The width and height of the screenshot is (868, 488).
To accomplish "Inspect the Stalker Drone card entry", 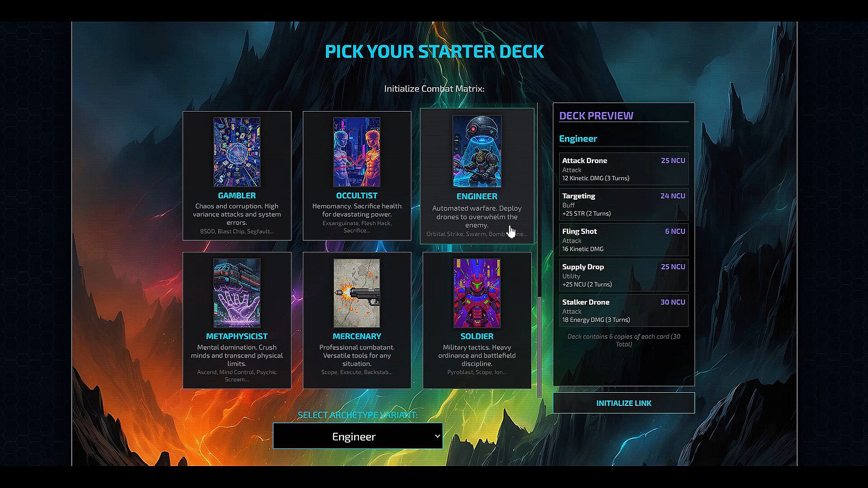I will (x=623, y=310).
